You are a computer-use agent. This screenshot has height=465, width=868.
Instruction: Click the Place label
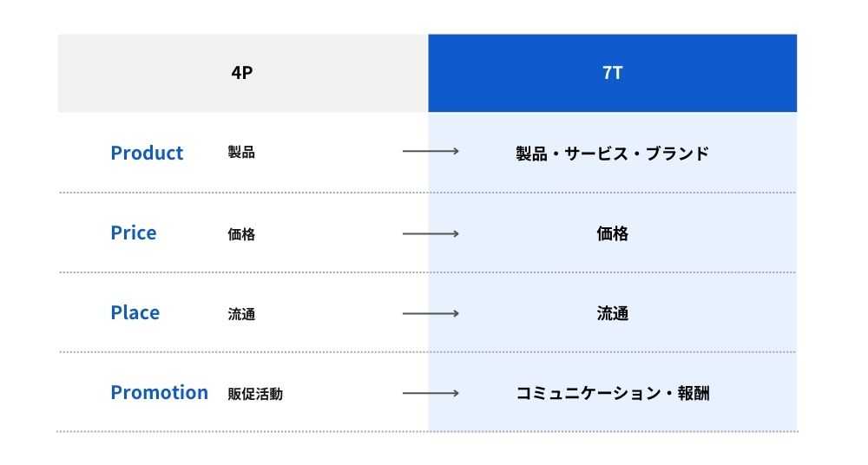point(135,312)
